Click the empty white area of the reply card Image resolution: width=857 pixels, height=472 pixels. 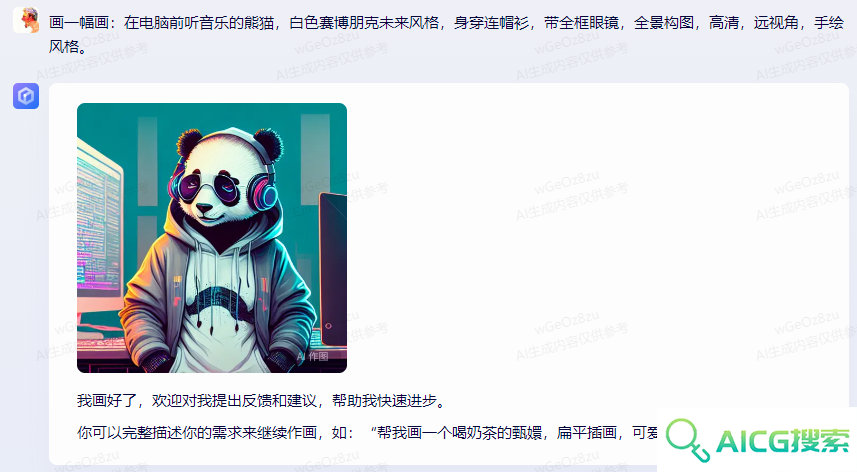click(x=596, y=246)
